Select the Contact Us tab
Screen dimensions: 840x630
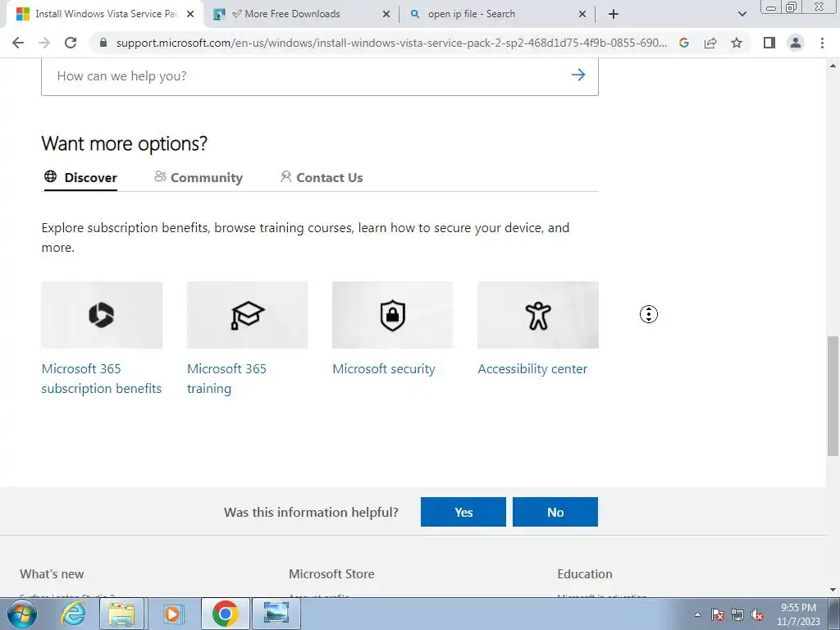click(x=322, y=177)
